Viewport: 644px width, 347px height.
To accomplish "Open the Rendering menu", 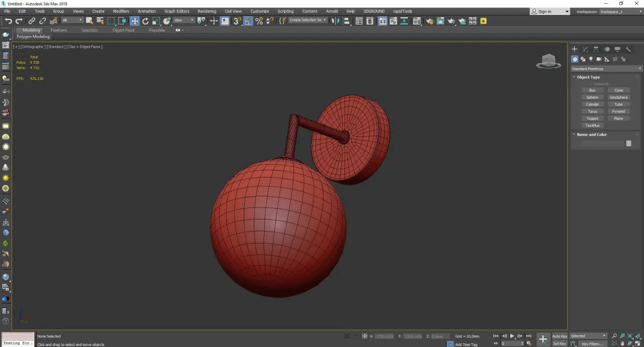I will 207,11.
